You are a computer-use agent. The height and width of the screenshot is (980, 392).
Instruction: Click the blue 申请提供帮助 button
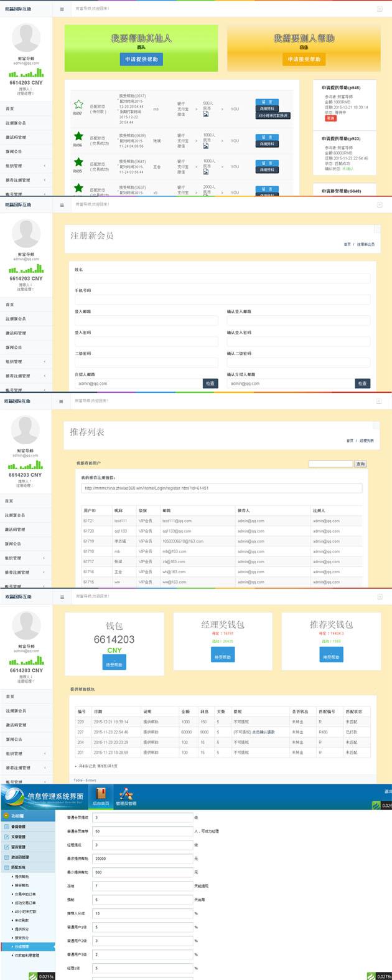click(x=141, y=59)
